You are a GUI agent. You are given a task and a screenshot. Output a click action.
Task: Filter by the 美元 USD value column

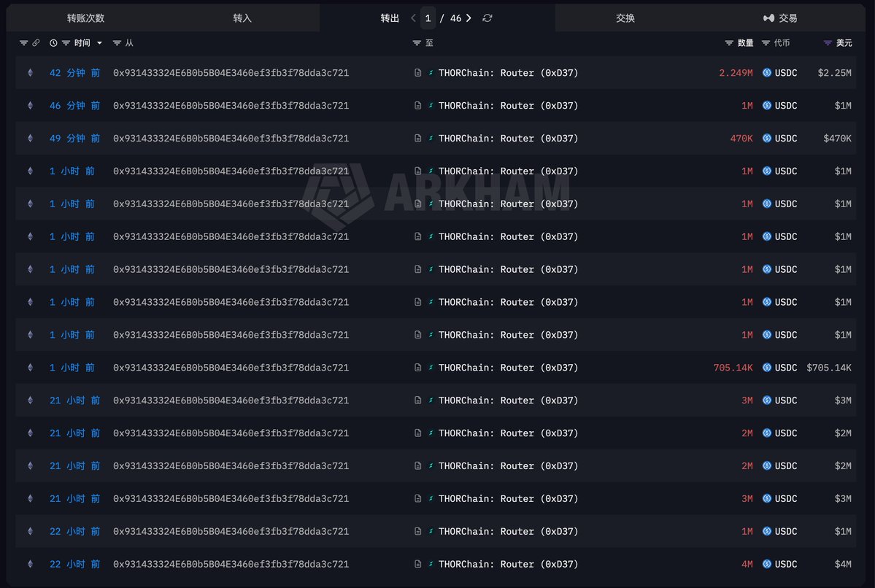pyautogui.click(x=828, y=43)
